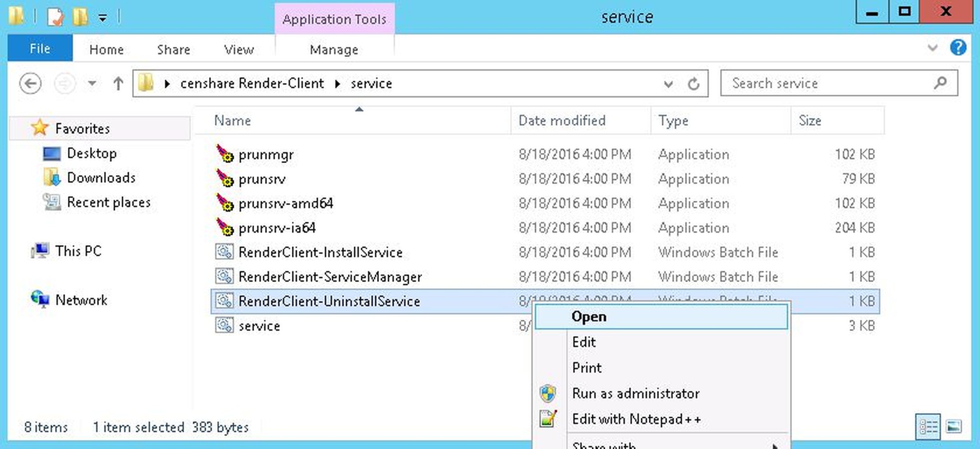Switch to Details view layout
The image size is (980, 449).
click(x=928, y=427)
